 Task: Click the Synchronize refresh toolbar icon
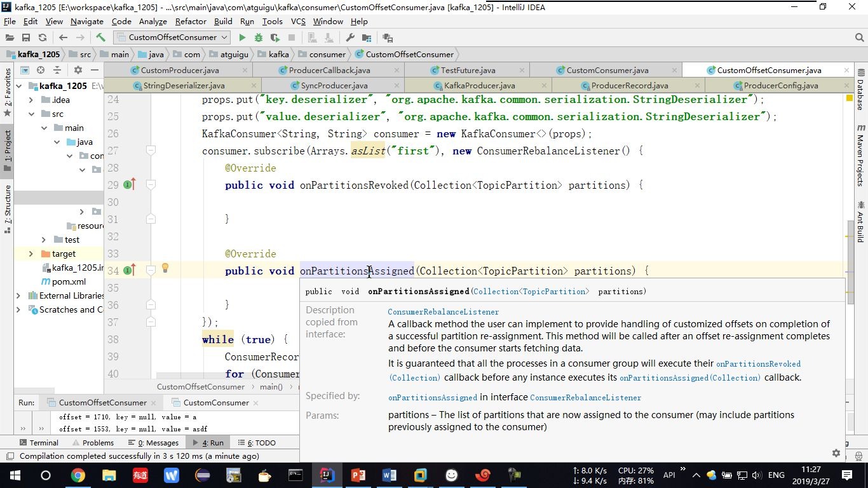coord(43,37)
